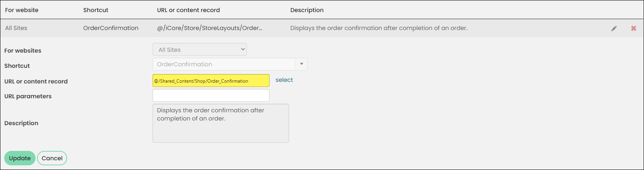Click the URL or content record column header

(x=188, y=10)
